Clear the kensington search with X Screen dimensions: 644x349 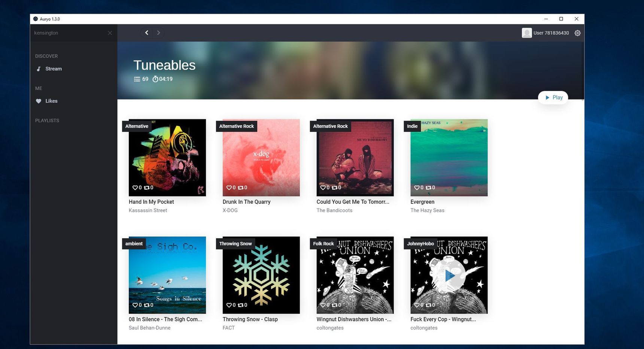tap(110, 33)
